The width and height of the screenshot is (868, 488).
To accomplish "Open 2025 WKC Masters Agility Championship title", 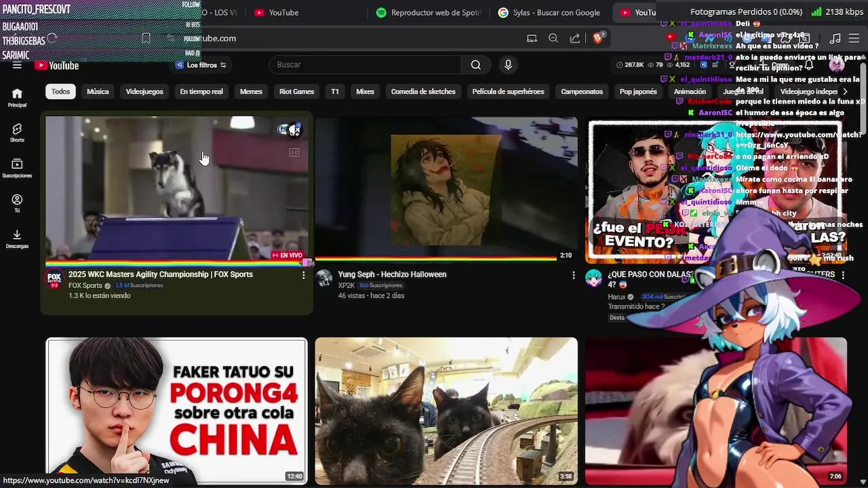I will [161, 274].
